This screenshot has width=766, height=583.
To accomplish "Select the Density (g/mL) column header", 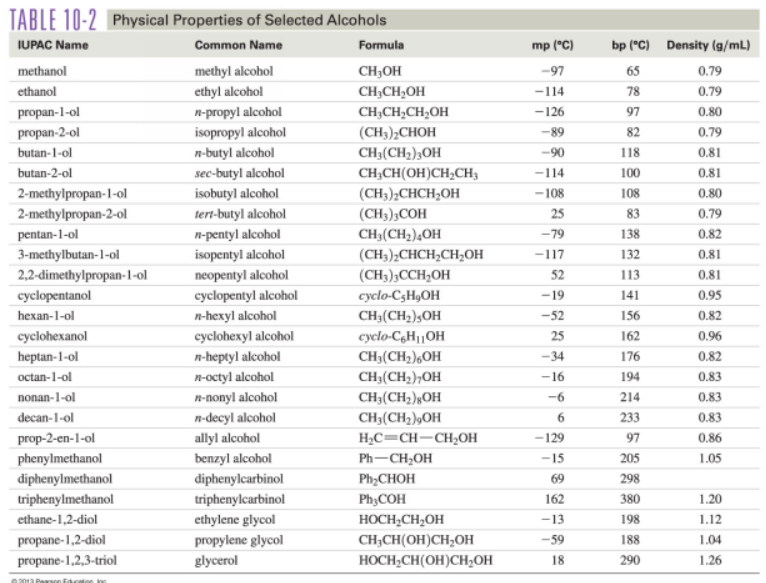I will click(x=706, y=45).
